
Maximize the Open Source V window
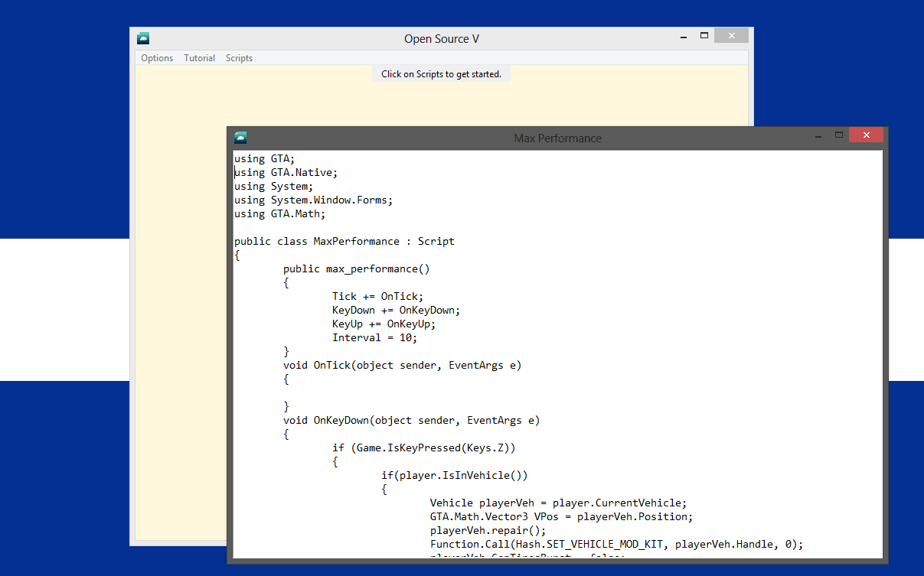(704, 36)
